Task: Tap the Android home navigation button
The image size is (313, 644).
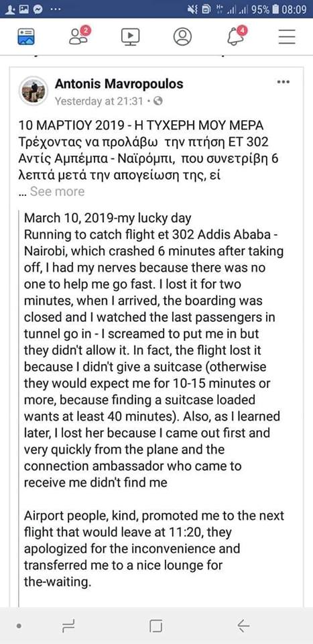Action: click(x=156, y=626)
